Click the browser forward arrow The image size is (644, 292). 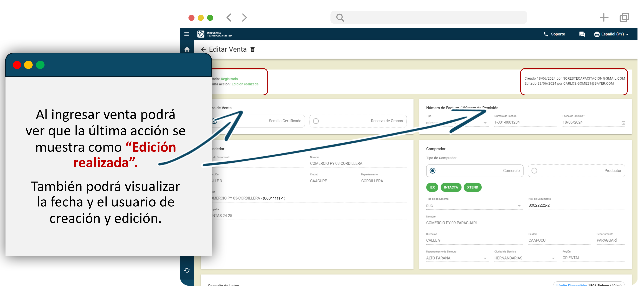tap(244, 17)
